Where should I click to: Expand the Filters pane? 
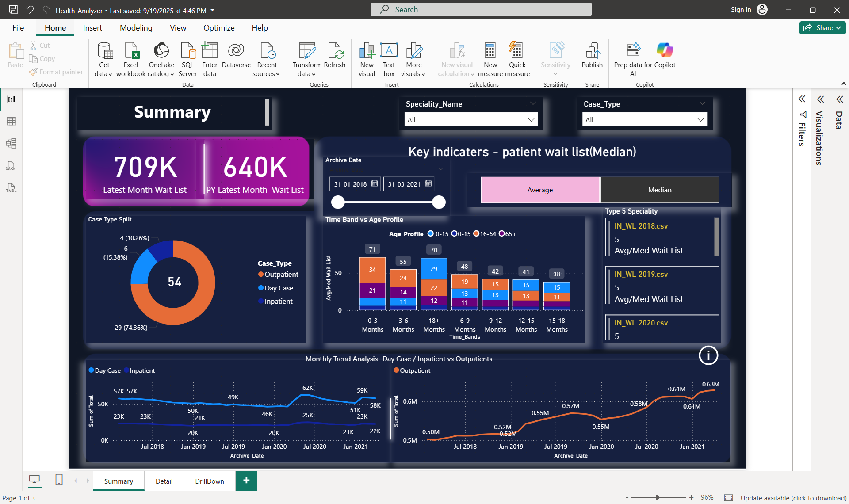[802, 99]
